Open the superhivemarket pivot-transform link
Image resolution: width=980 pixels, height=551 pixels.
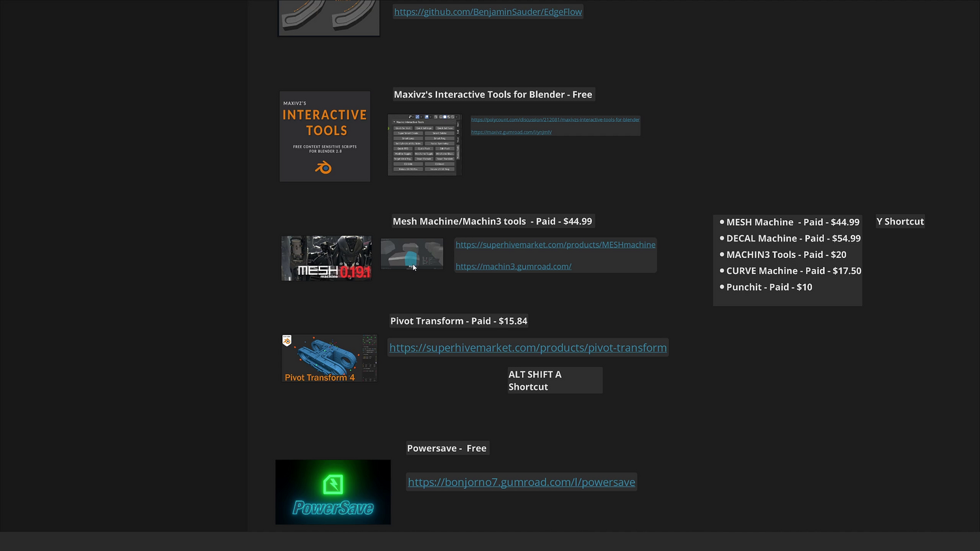(528, 347)
